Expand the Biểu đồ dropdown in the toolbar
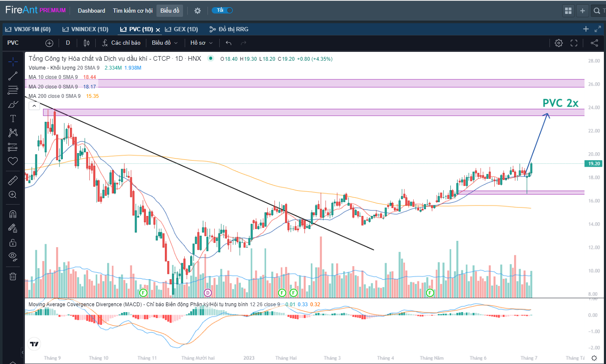The image size is (606, 364). 165,43
